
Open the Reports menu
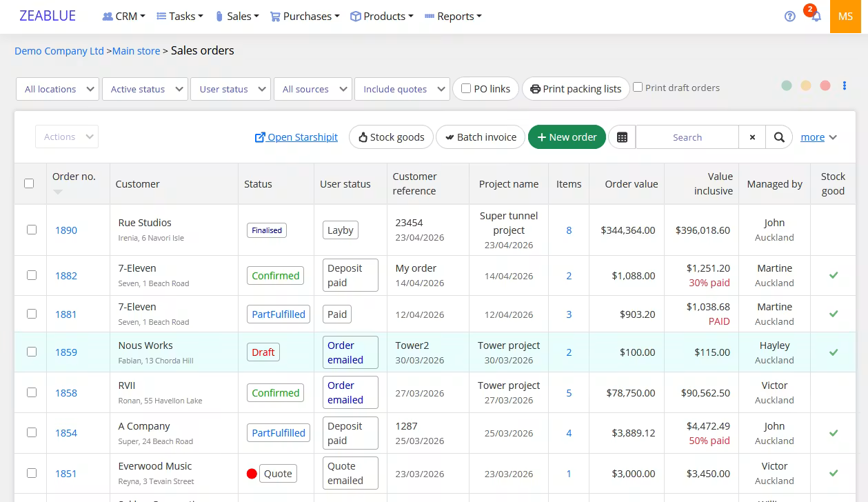point(453,16)
